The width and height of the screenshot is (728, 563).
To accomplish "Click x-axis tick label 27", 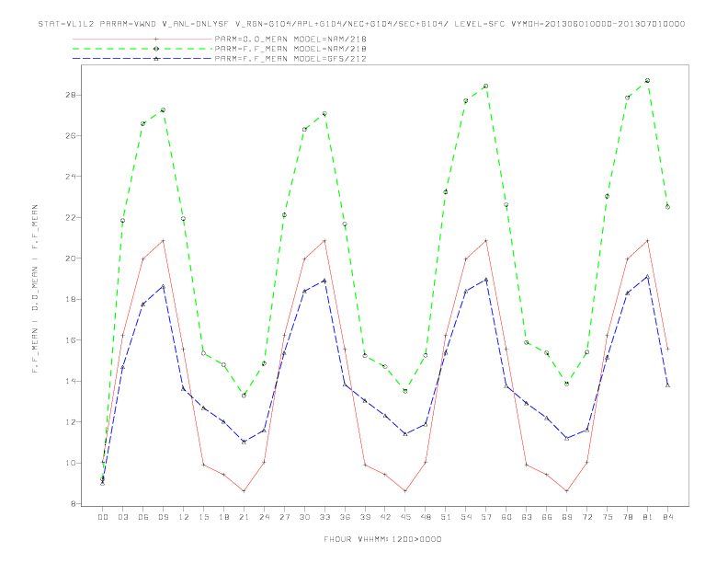I will pyautogui.click(x=284, y=517).
